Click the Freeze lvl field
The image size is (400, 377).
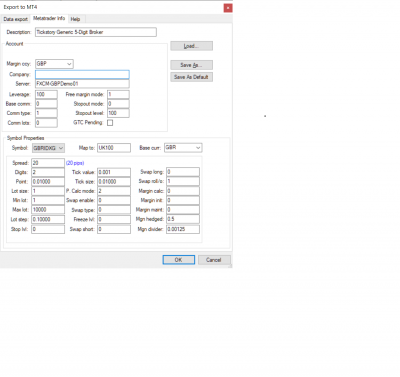[114, 219]
